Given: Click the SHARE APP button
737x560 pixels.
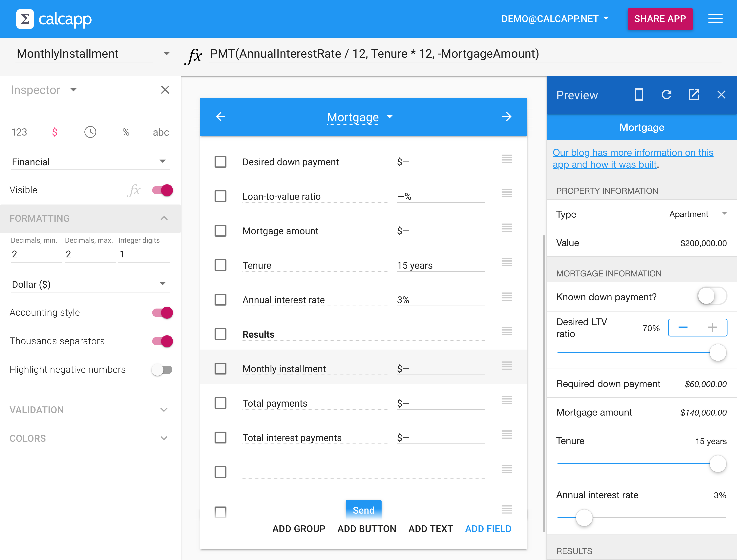Looking at the screenshot, I should coord(660,19).
